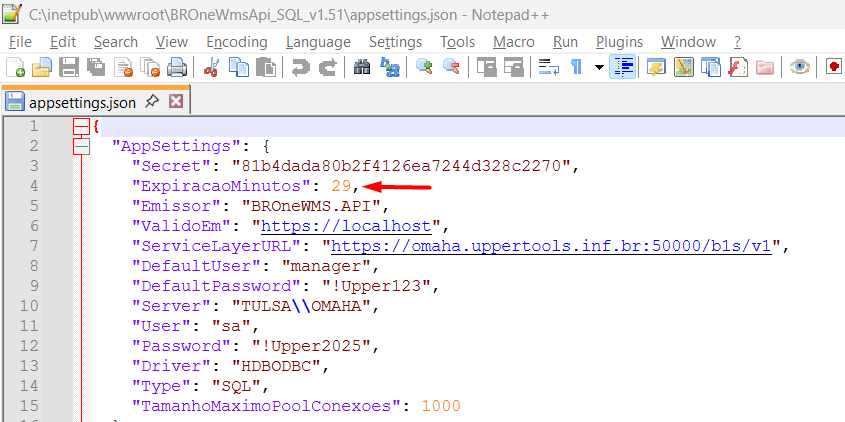Create a new file with toolbar New icon
Viewport: 845px width, 422px height.
pyautogui.click(x=15, y=67)
